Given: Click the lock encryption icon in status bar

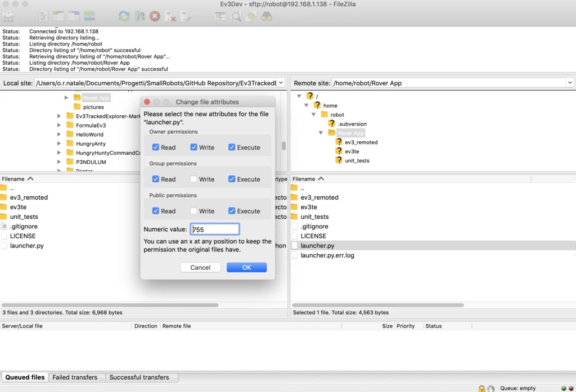Looking at the screenshot, I should pyautogui.click(x=481, y=388).
